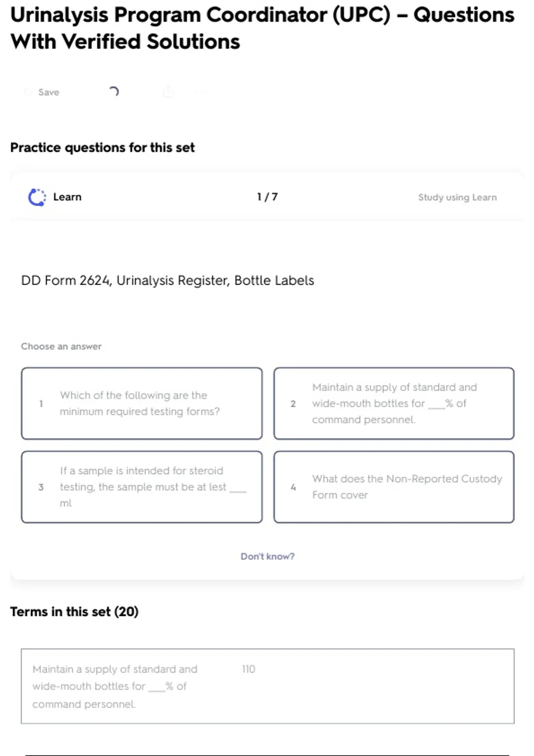Click the Save bookmark icon
The image size is (534, 756).
[x=28, y=92]
